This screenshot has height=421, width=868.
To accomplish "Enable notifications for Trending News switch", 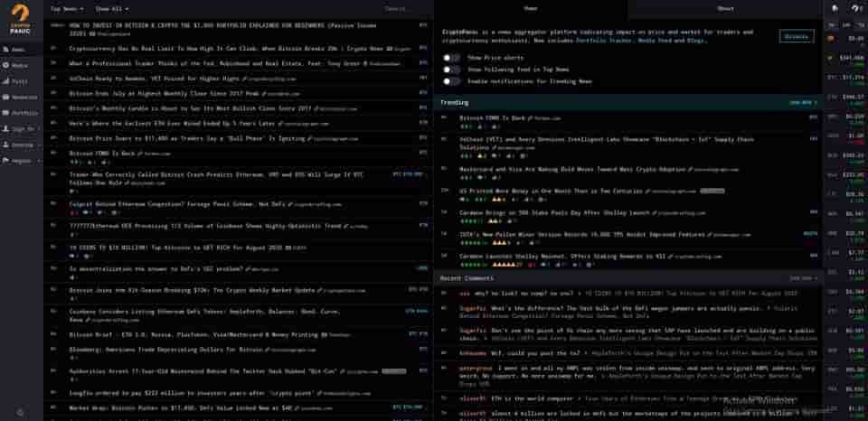I will click(x=452, y=81).
